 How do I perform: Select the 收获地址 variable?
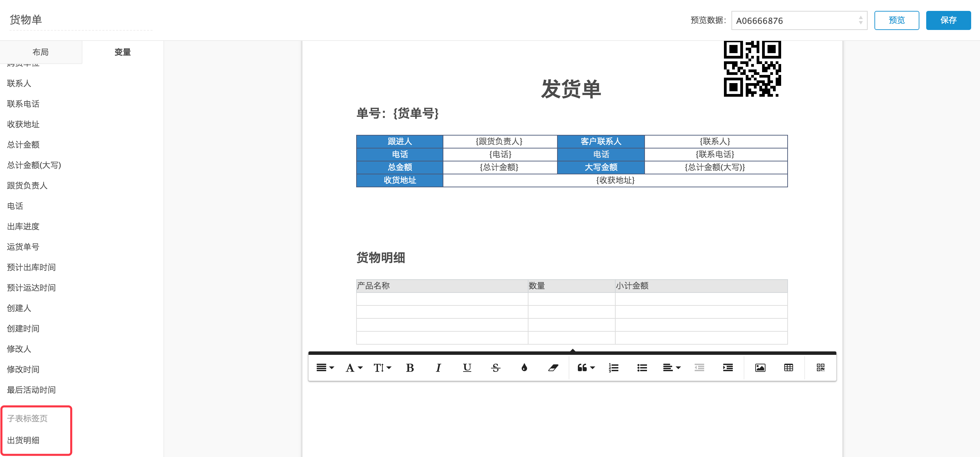click(x=23, y=124)
